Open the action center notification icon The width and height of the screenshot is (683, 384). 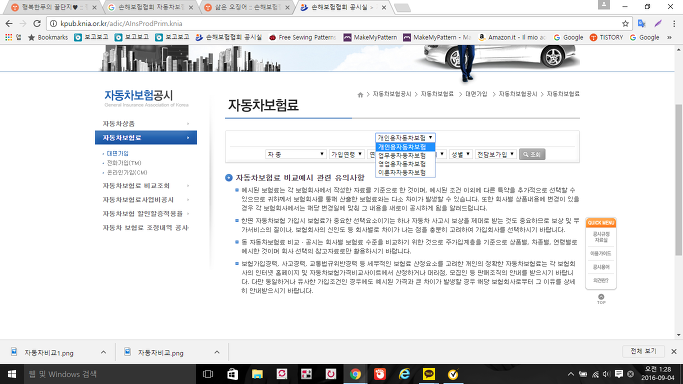click(x=619, y=374)
